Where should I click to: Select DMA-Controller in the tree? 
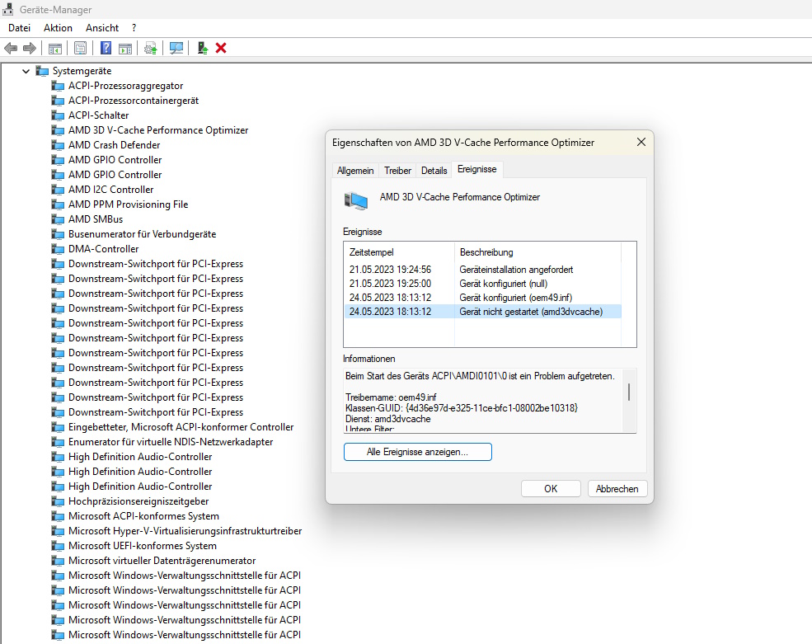pos(104,249)
